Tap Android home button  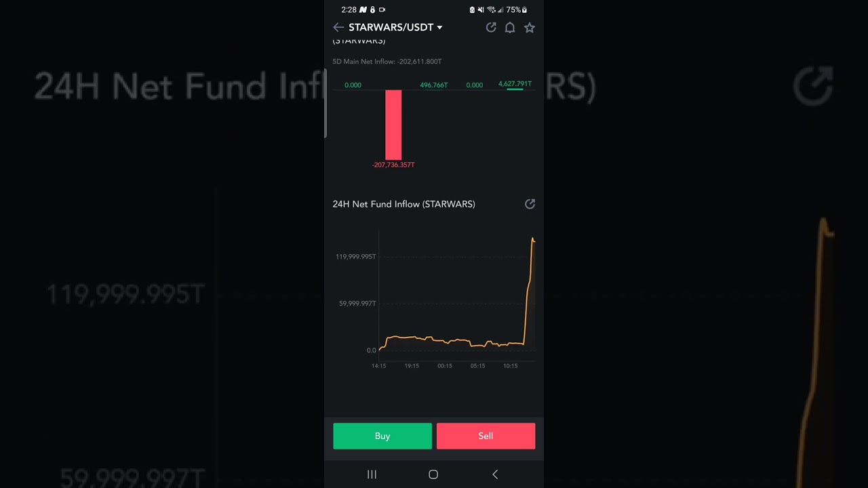click(433, 474)
